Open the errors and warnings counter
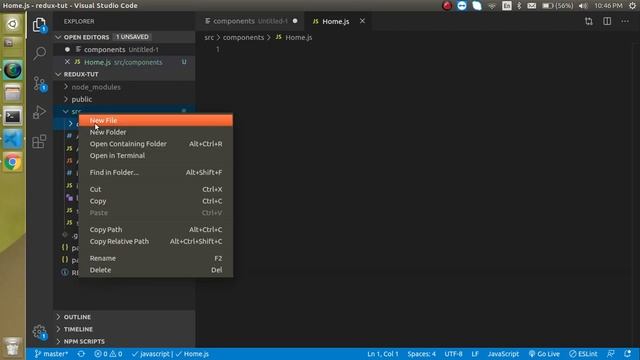Viewport: 640px width, 360px height. (x=108, y=354)
